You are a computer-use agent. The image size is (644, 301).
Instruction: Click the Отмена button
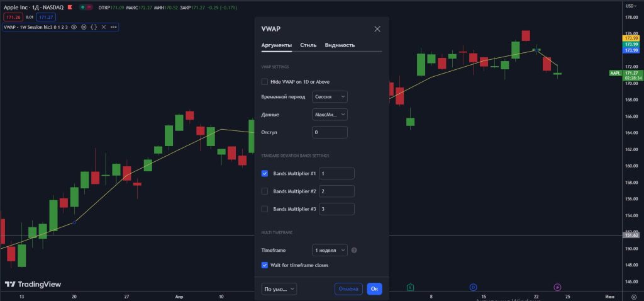click(348, 289)
